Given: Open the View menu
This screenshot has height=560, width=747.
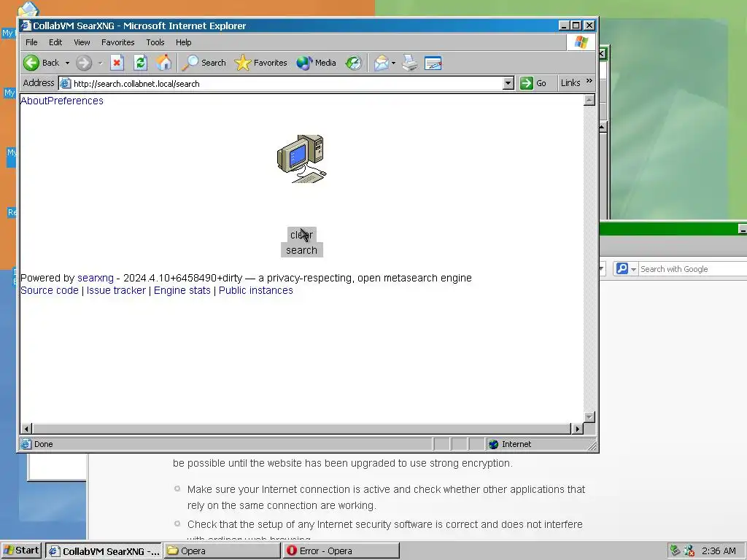Looking at the screenshot, I should (x=82, y=42).
